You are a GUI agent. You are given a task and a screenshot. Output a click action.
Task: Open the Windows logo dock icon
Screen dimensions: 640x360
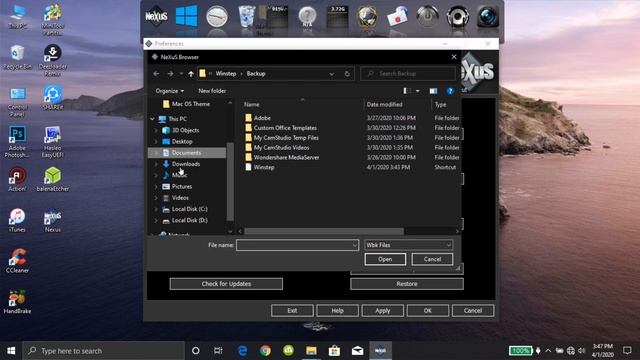[187, 16]
